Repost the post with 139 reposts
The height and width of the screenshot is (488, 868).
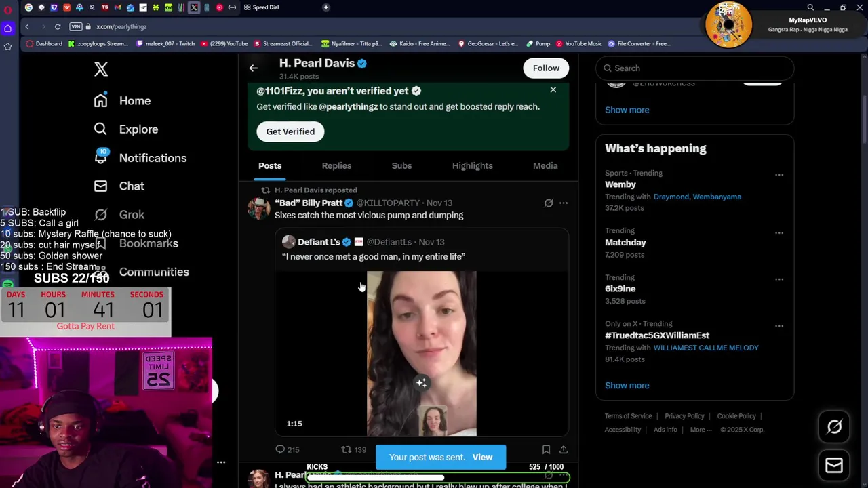(353, 449)
